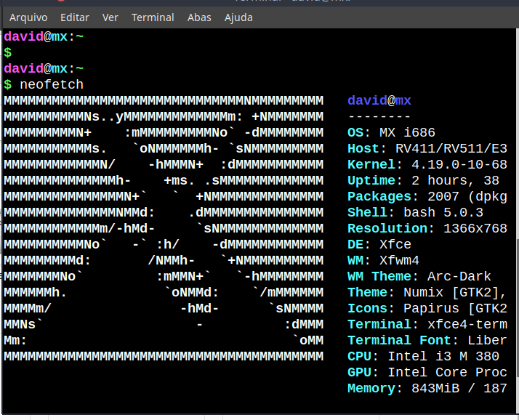Click the 'Host: RV411/RV511/E3' line
This screenshot has width=519, height=420.
(x=427, y=149)
